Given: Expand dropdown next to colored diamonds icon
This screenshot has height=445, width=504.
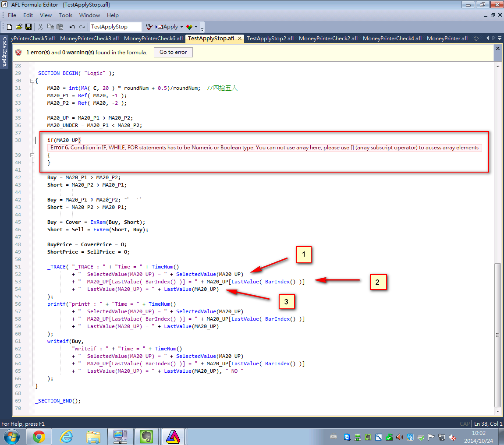Looking at the screenshot, I should 196,27.
